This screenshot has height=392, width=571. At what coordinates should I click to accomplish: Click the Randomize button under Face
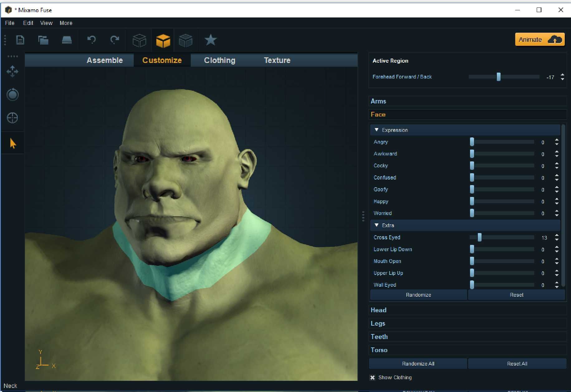click(419, 295)
